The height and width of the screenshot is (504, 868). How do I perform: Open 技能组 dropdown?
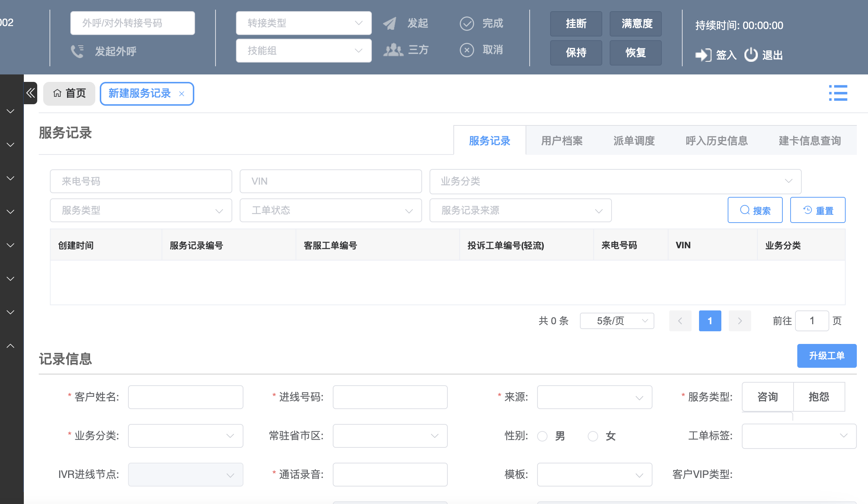pos(304,51)
